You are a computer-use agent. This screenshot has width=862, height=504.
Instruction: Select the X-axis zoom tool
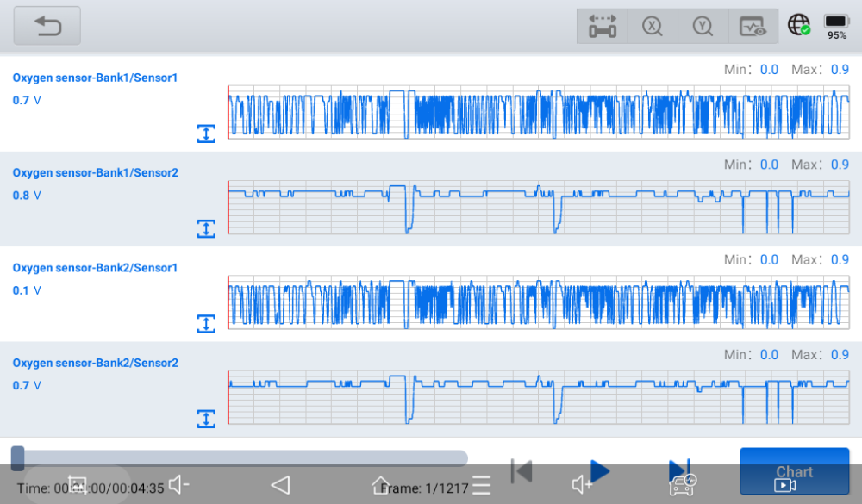[653, 26]
